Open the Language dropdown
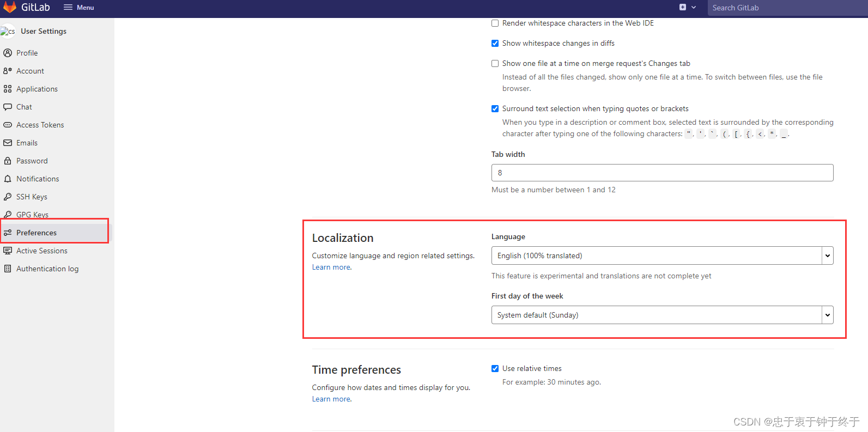The width and height of the screenshot is (868, 432). click(662, 255)
